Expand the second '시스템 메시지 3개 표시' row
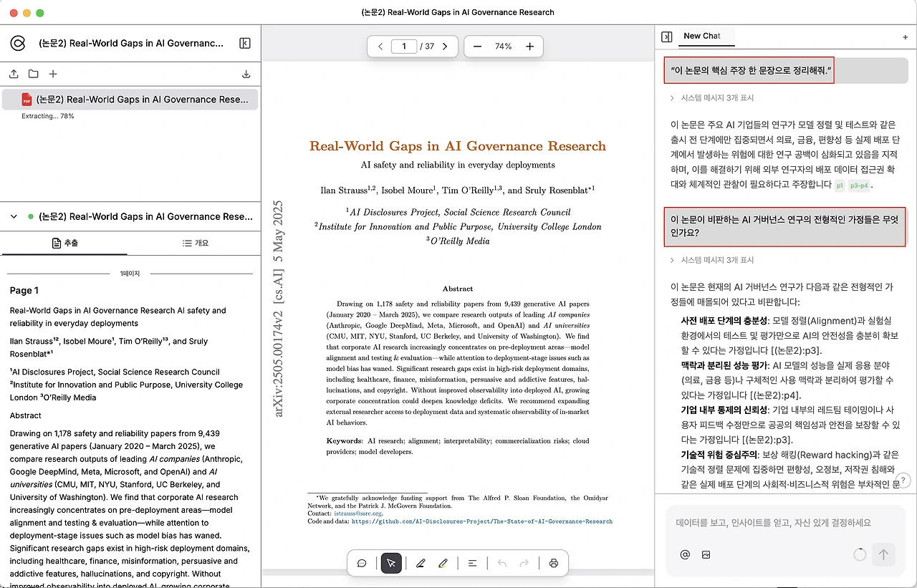This screenshot has height=588, width=917. click(x=712, y=260)
